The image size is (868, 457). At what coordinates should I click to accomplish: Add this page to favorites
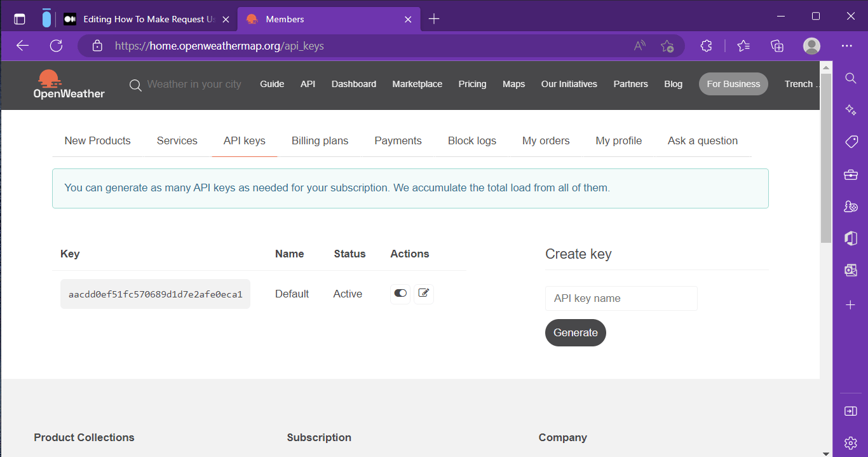[667, 46]
